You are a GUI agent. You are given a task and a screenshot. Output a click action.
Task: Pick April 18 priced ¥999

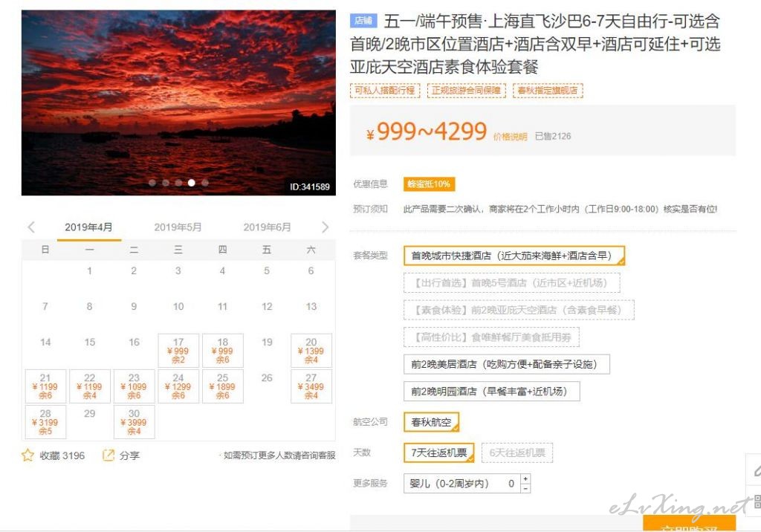[223, 351]
